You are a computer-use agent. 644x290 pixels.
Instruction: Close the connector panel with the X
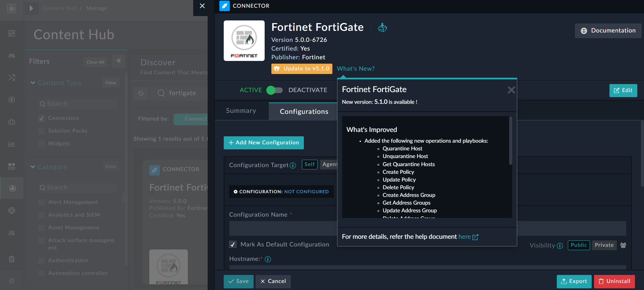[202, 6]
